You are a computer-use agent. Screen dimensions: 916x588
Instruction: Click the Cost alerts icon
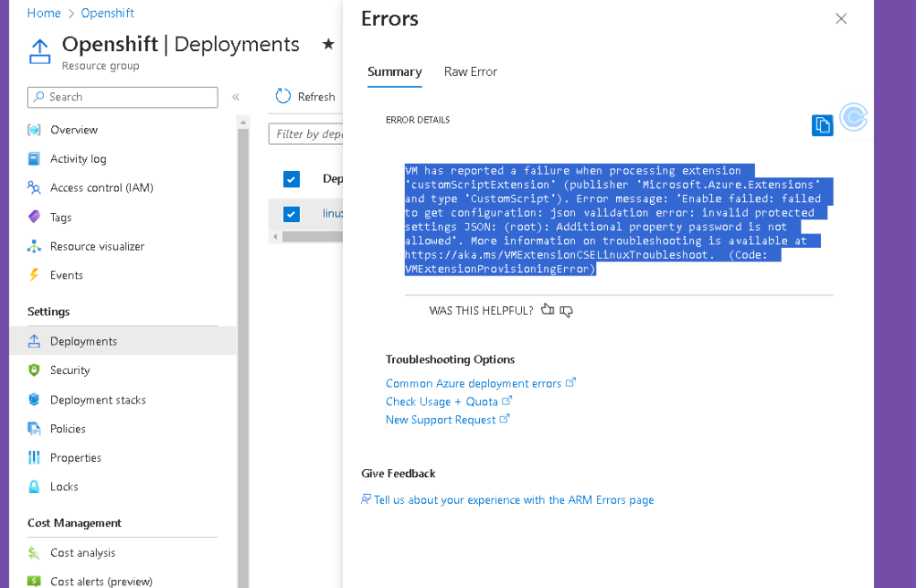[x=34, y=581]
